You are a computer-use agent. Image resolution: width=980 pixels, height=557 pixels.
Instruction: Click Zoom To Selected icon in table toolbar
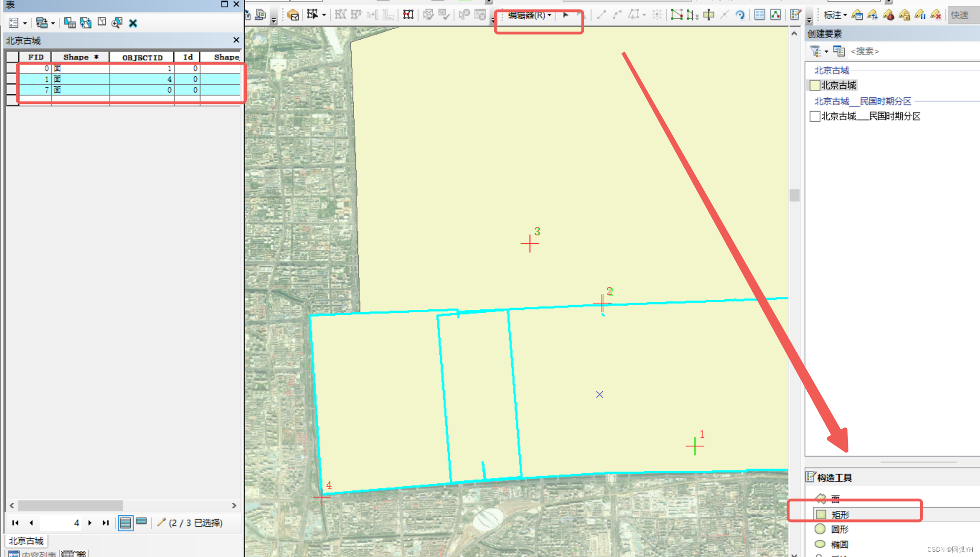pos(117,23)
